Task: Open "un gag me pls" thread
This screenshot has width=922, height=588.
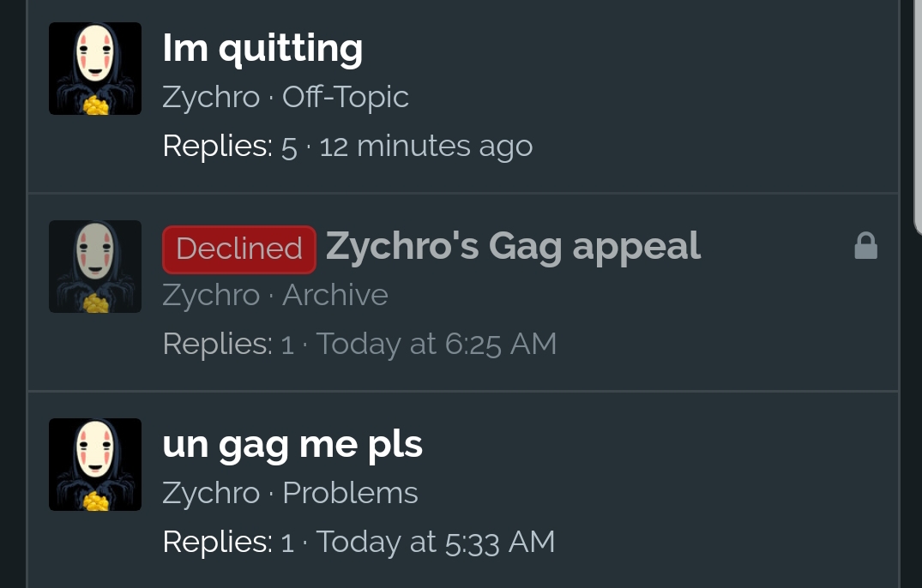Action: click(x=292, y=445)
